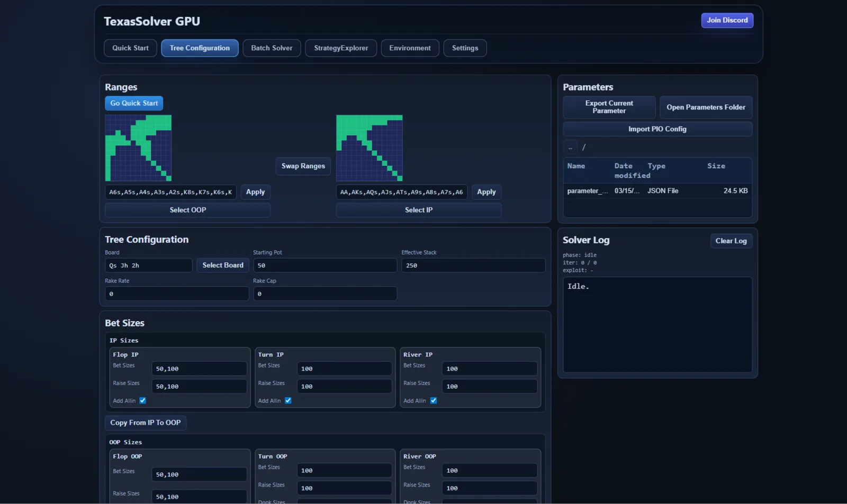Click Copy From IP To OOP

(x=146, y=423)
